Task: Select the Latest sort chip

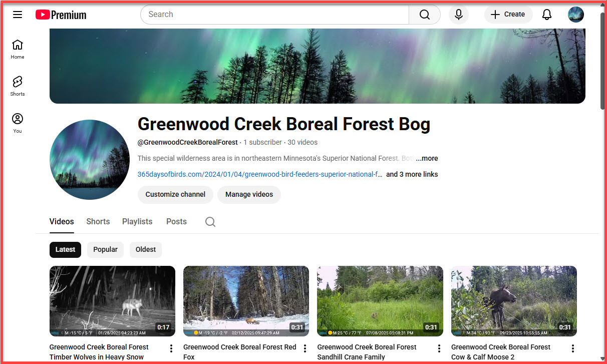Action: (65, 249)
